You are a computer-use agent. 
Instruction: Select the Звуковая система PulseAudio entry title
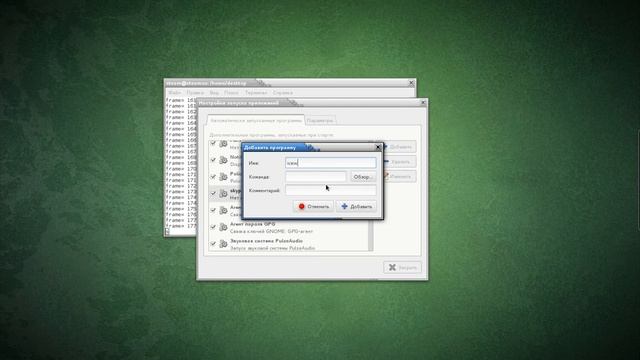pos(267,241)
